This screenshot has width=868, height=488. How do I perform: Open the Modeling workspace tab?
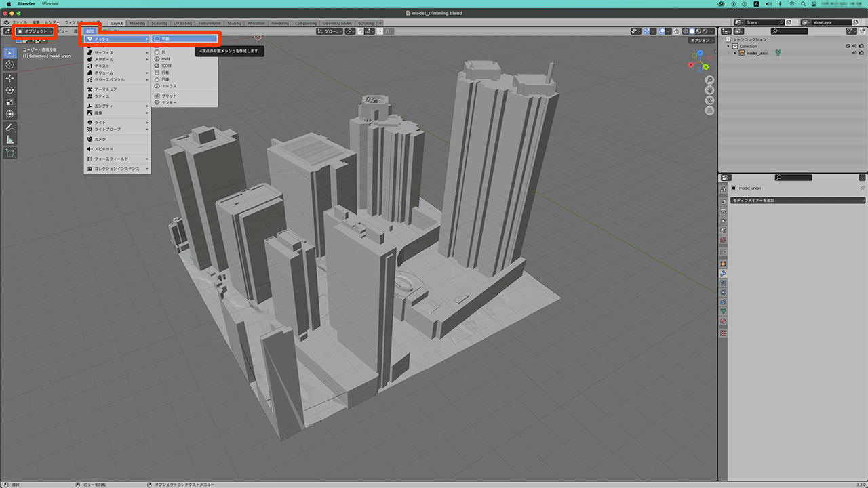136,23
